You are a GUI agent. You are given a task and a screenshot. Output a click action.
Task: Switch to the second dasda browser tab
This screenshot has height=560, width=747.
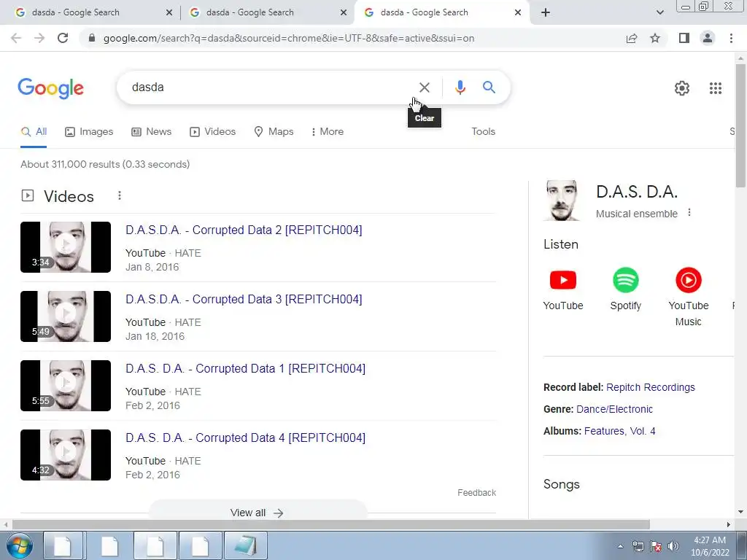(267, 12)
